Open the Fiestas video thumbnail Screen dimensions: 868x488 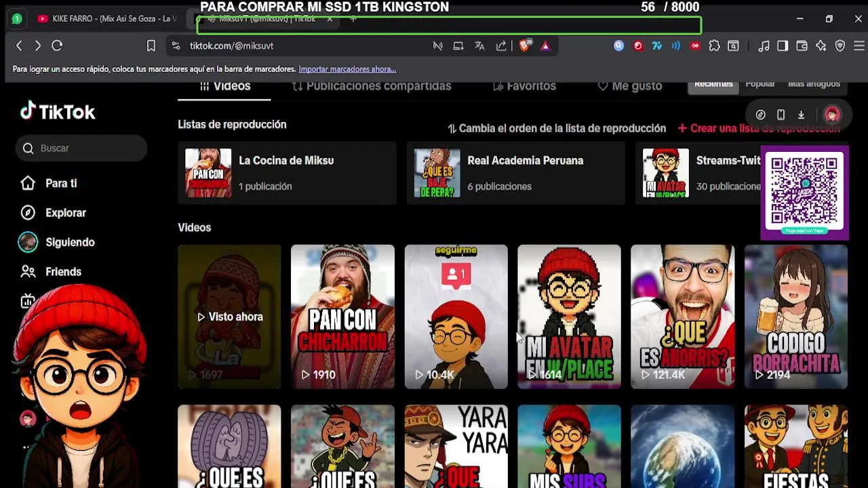[795, 447]
